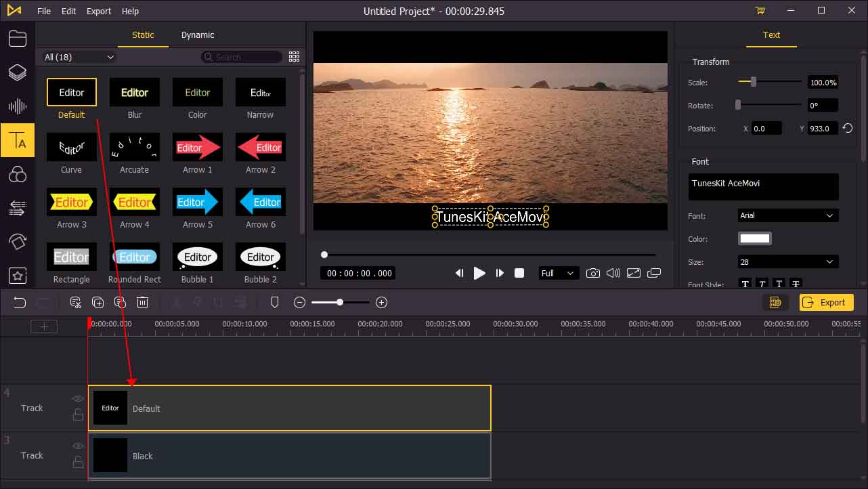The image size is (868, 489).
Task: Toggle bold font style
Action: tap(745, 284)
